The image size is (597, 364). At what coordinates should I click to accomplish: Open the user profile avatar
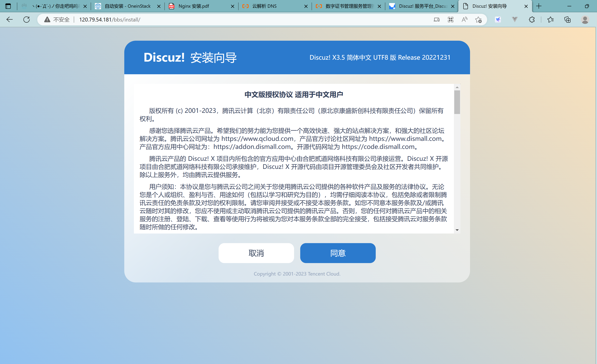point(585,20)
